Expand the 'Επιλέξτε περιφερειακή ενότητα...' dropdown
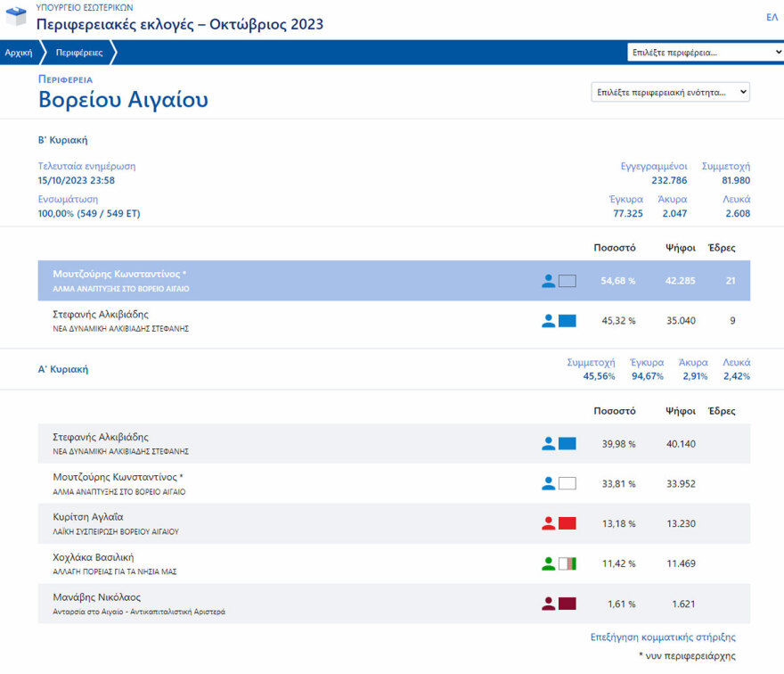This screenshot has width=784, height=674. click(x=670, y=92)
